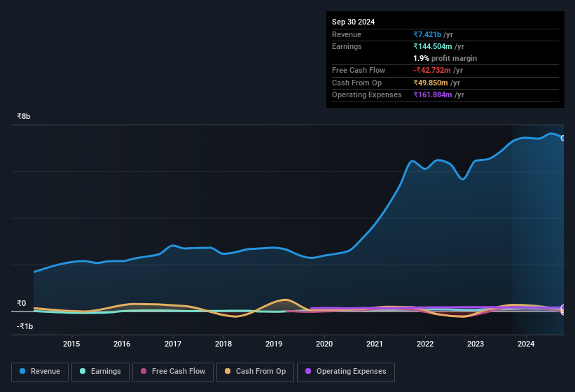Click the Free Cash Flow tooltip label

pyautogui.click(x=359, y=70)
